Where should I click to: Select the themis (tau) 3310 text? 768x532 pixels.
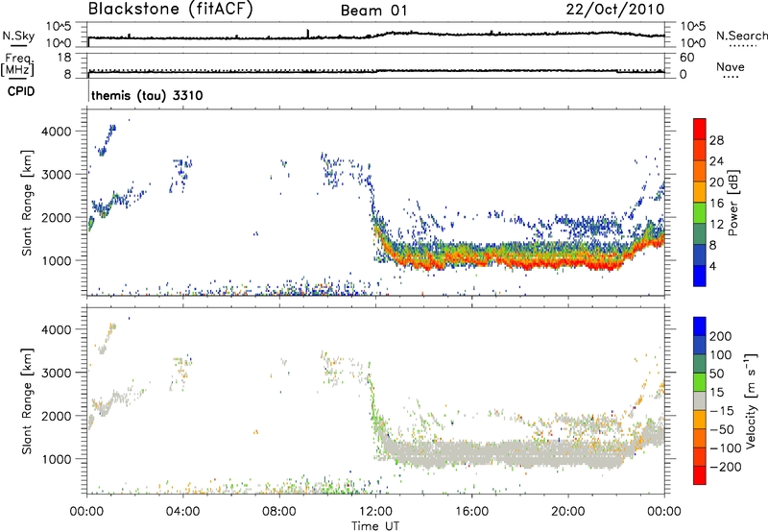pos(147,95)
